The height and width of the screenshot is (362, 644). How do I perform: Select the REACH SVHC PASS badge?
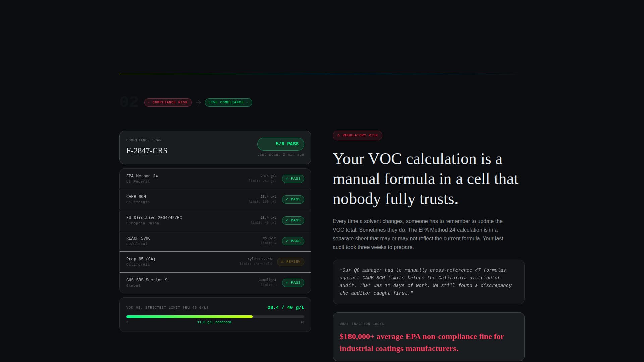coord(293,241)
